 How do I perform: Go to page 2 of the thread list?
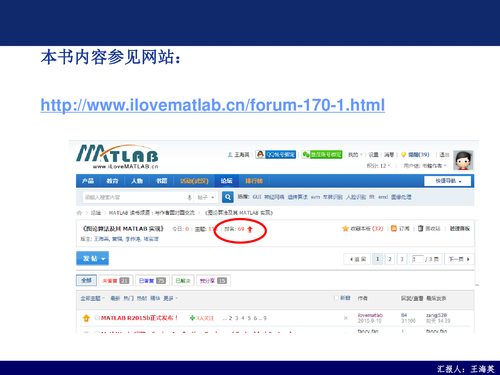tap(390, 259)
